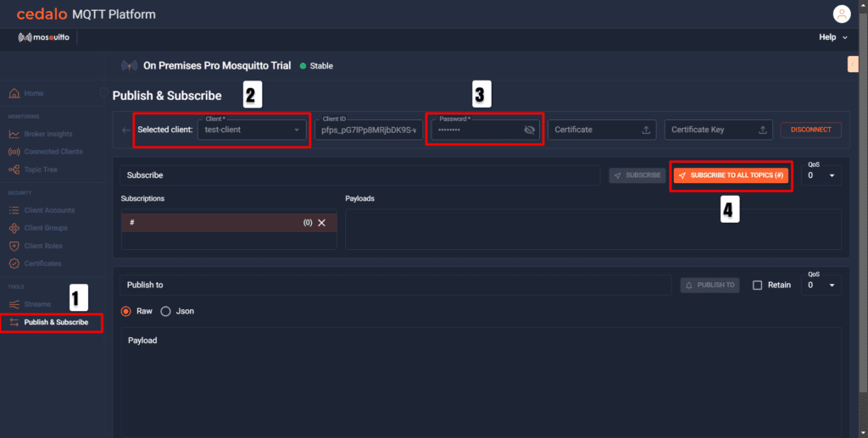This screenshot has width=868, height=438.
Task: Click the Client ID input field
Action: coord(369,130)
